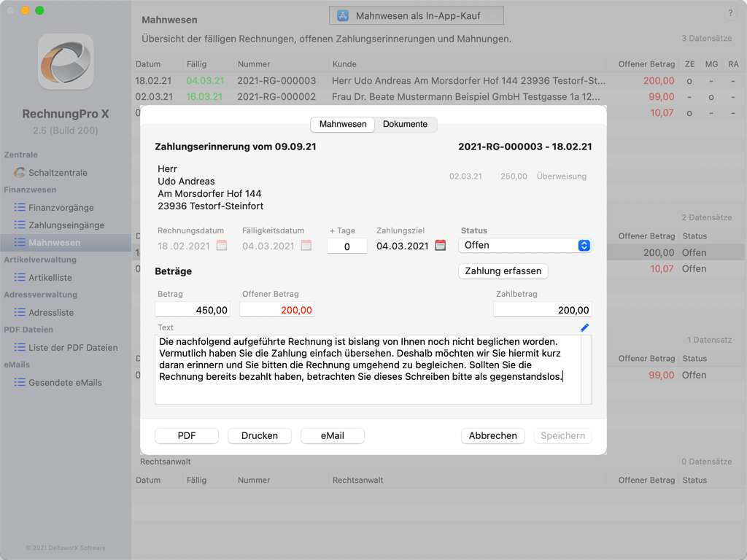Click the Artikelliste list icon
This screenshot has height=560, width=747.
(20, 278)
